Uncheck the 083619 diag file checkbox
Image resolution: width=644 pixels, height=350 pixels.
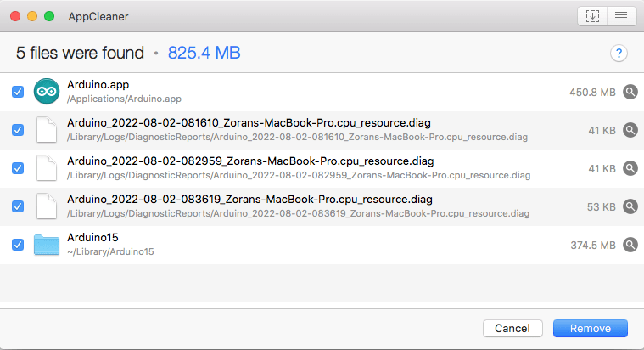tap(18, 206)
